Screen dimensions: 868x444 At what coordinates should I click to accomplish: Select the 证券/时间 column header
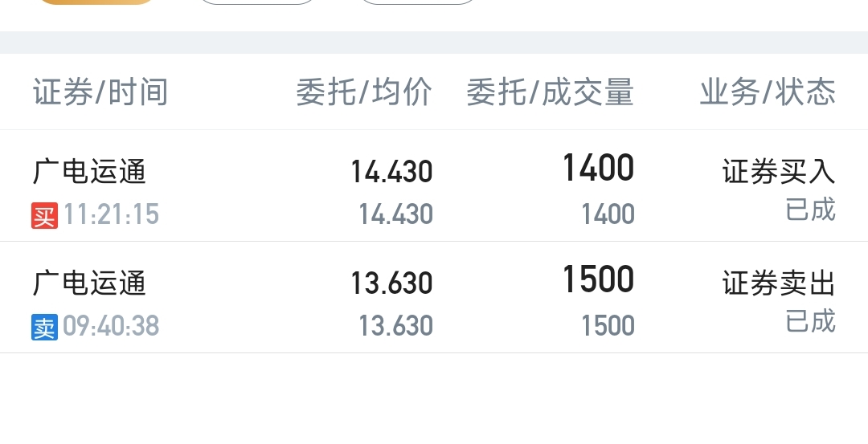pos(100,92)
